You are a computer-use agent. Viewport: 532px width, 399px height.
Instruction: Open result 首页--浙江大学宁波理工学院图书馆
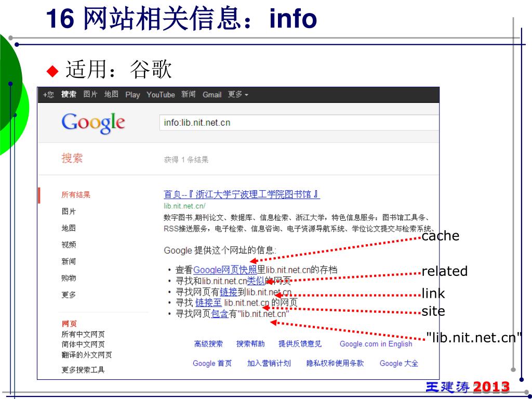[242, 194]
